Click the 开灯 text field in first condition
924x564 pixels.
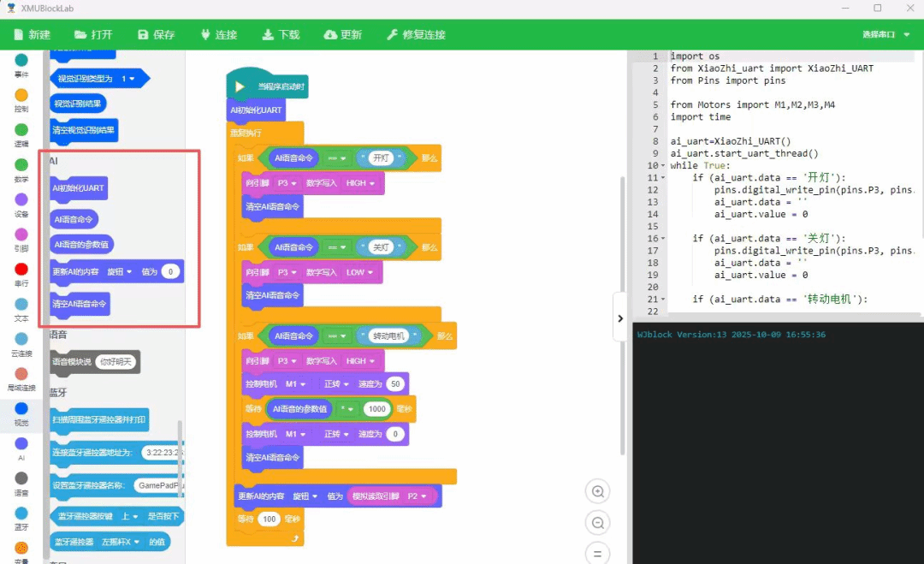tap(381, 158)
